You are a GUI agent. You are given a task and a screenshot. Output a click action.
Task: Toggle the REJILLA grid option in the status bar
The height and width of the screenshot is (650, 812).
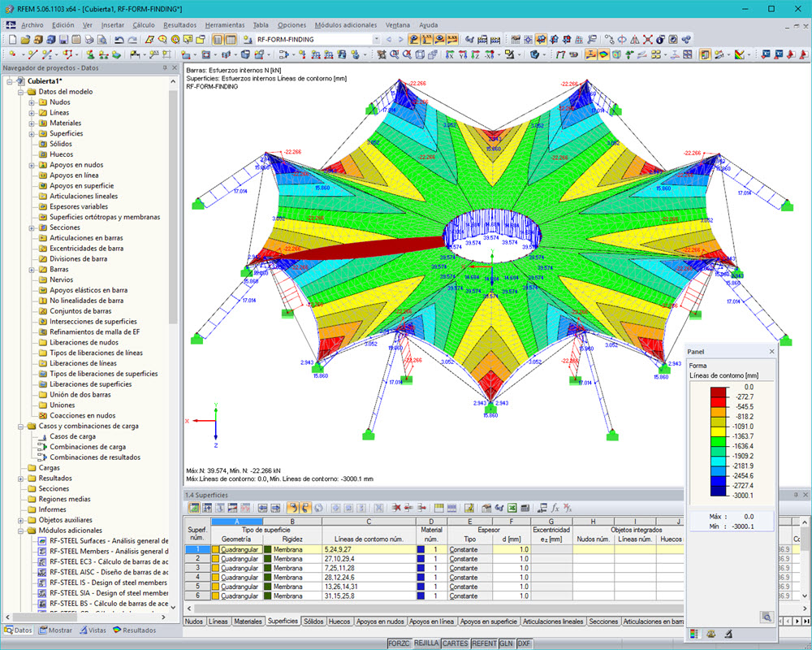coord(425,643)
